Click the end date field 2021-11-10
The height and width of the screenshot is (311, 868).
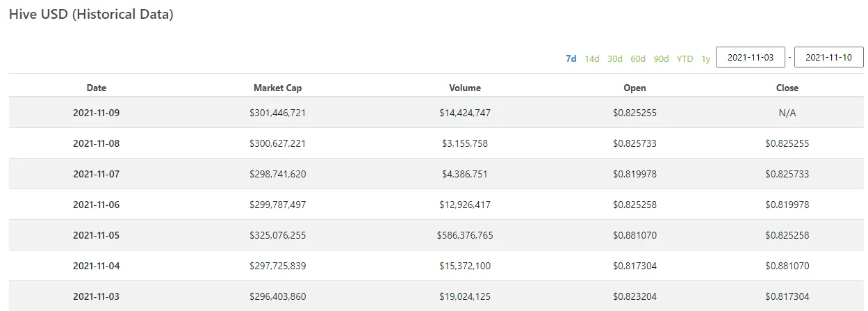point(828,58)
